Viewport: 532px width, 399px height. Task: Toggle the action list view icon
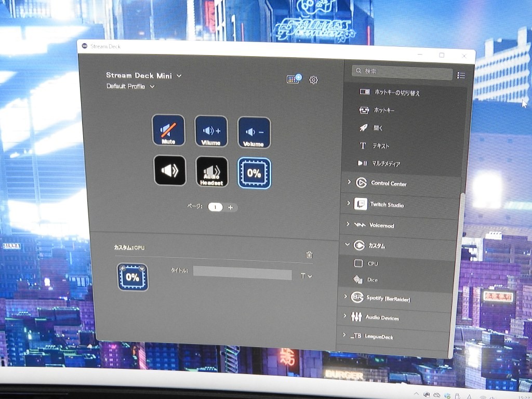[461, 75]
